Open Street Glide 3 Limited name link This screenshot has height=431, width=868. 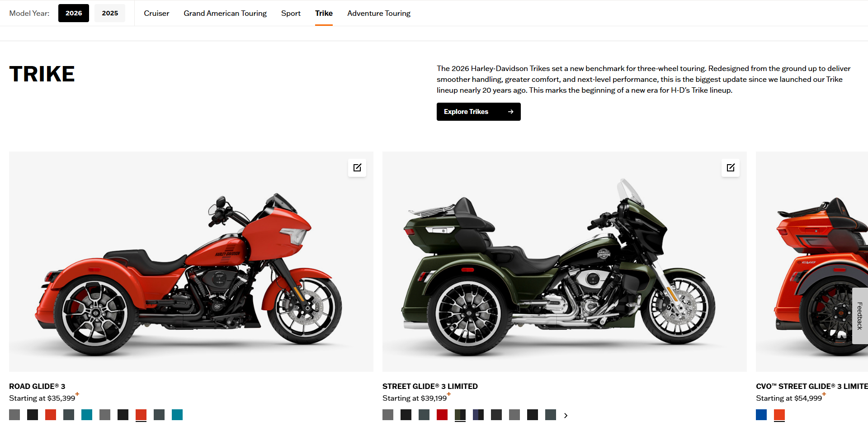coord(430,386)
